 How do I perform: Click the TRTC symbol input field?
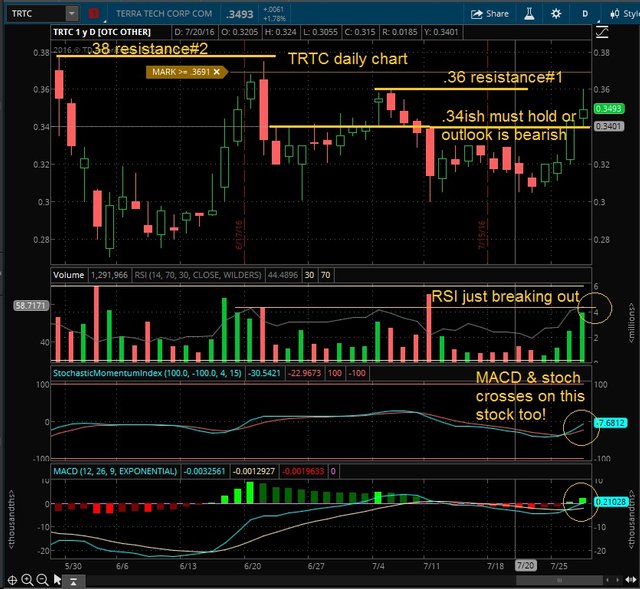click(36, 13)
